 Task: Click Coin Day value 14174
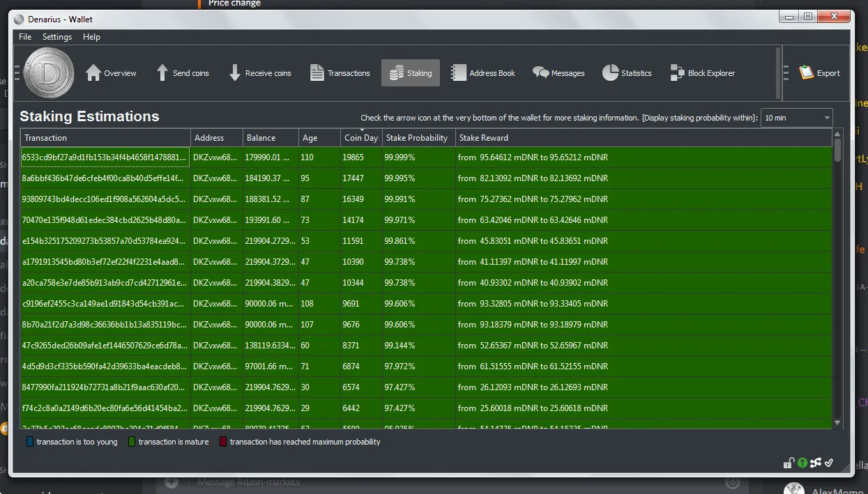[x=361, y=220]
